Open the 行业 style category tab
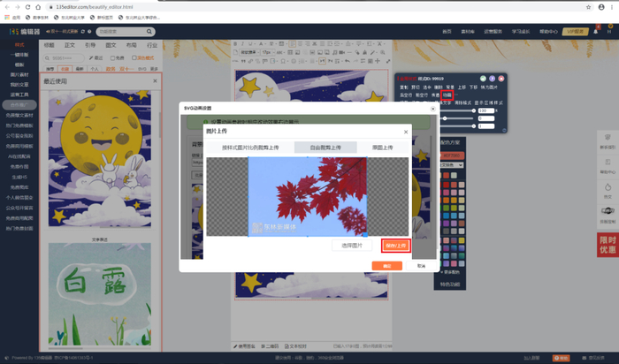The width and height of the screenshot is (619, 364). click(x=152, y=45)
